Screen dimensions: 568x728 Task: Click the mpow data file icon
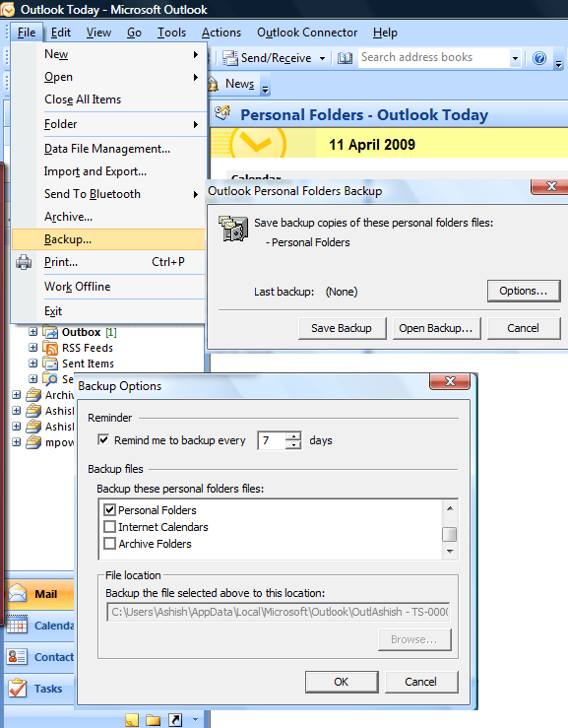[33, 442]
